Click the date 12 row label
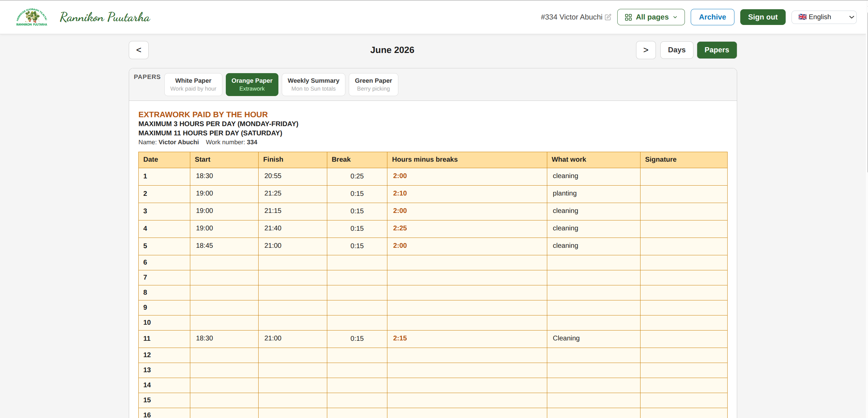The image size is (868, 418). (147, 355)
